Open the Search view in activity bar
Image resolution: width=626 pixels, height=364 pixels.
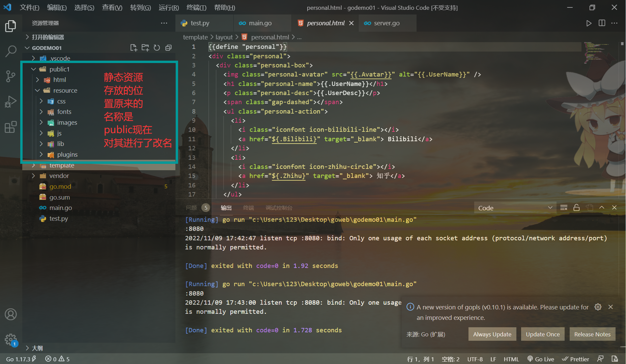(x=11, y=51)
